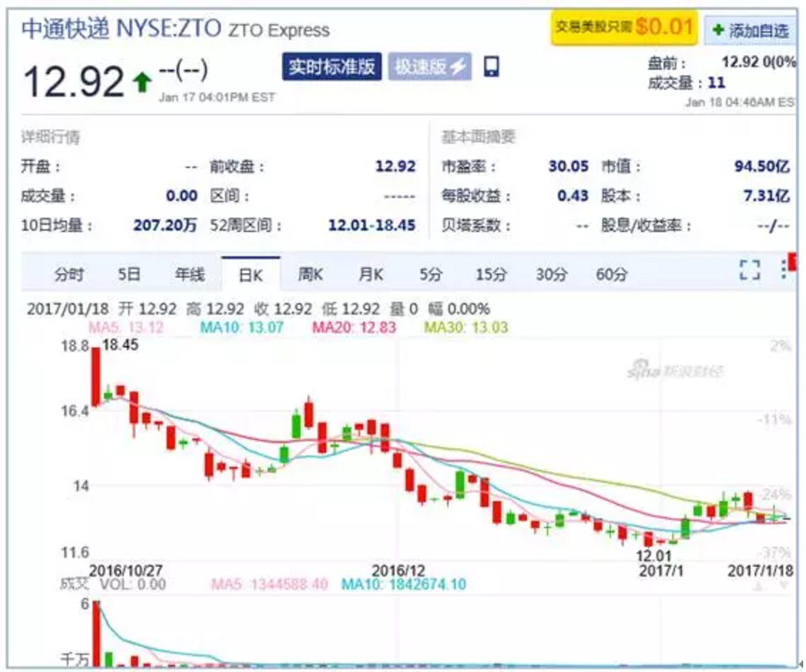Image resolution: width=806 pixels, height=672 pixels.
Task: Switch to 周K chart tab
Action: pos(310,274)
